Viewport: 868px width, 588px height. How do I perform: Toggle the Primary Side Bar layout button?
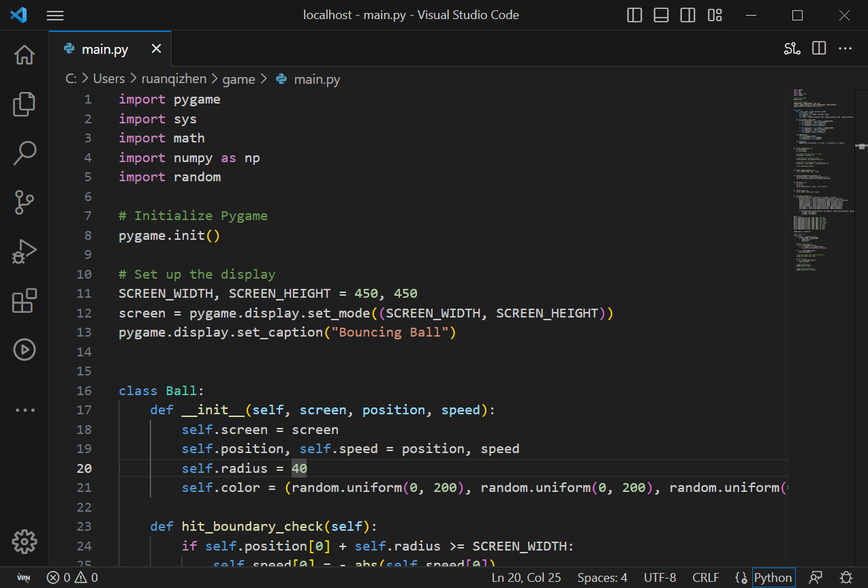(x=634, y=15)
